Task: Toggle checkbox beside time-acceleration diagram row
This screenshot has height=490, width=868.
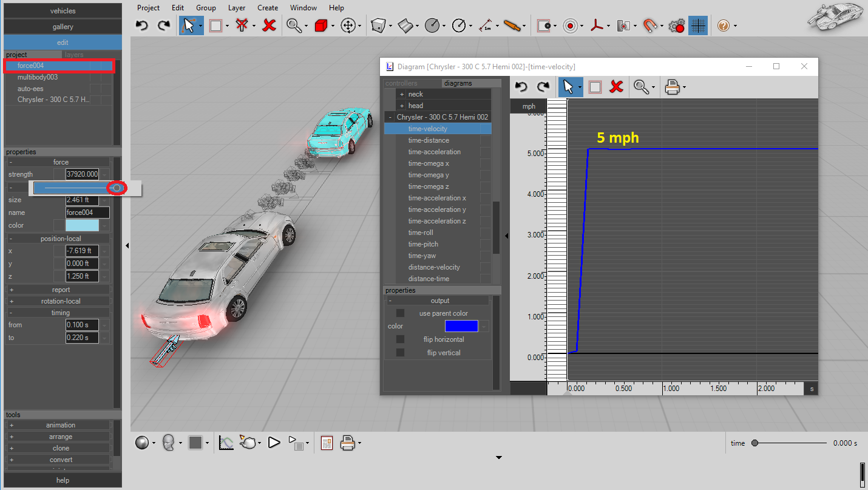Action: [x=485, y=152]
